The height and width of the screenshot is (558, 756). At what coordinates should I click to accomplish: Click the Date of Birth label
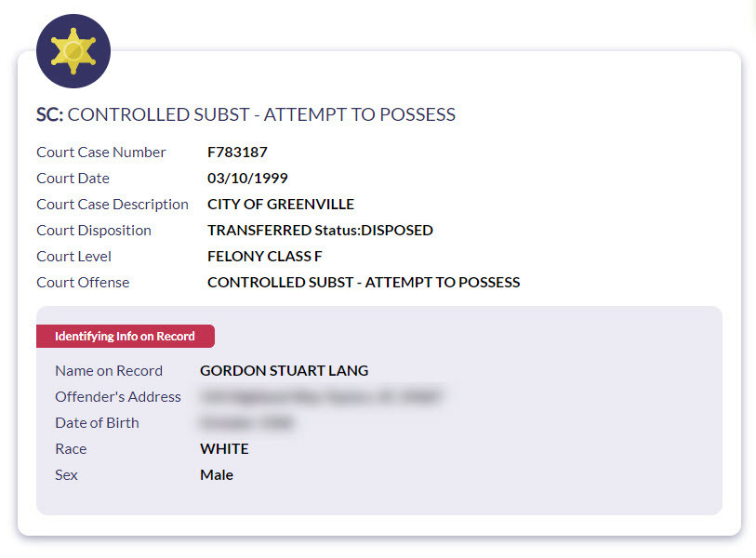[x=97, y=423]
